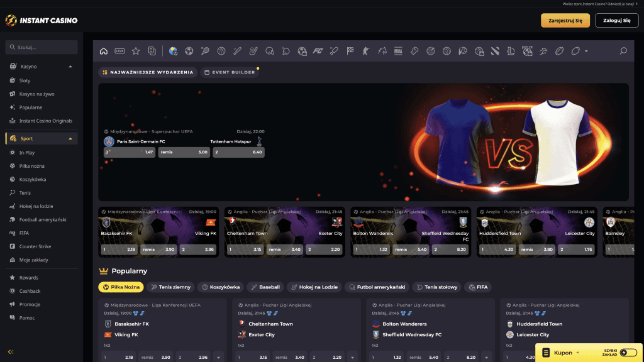This screenshot has height=362, width=644.
Task: Select the basketball sport icon
Action: (221, 51)
